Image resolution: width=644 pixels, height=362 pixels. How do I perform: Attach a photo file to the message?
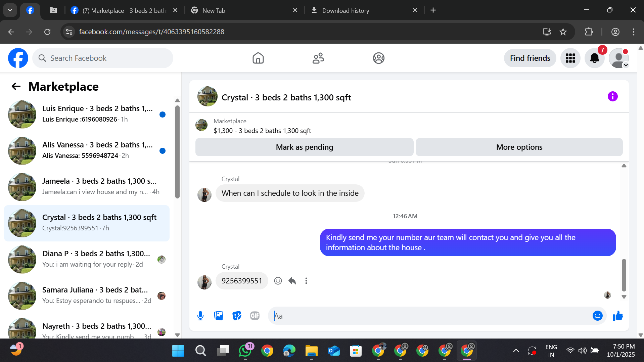click(219, 316)
